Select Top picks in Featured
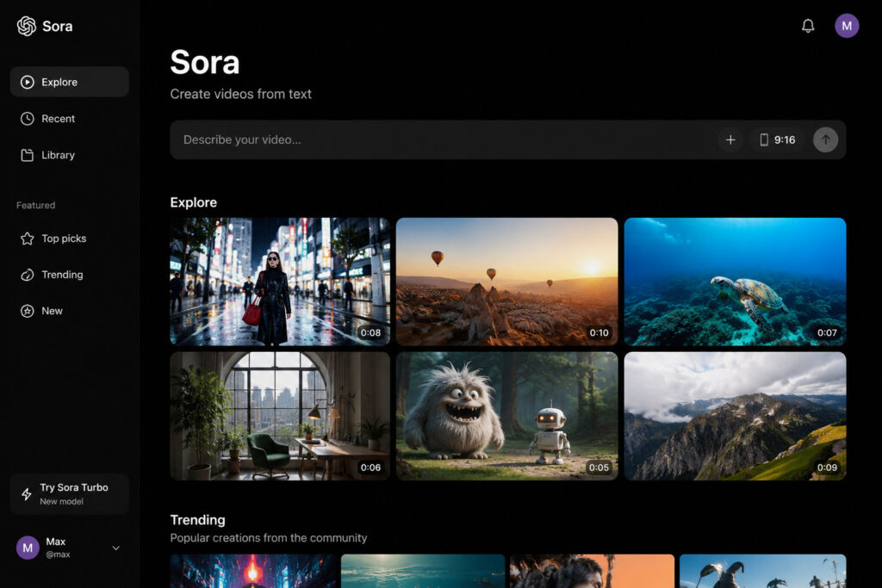This screenshot has height=588, width=882. [x=70, y=238]
